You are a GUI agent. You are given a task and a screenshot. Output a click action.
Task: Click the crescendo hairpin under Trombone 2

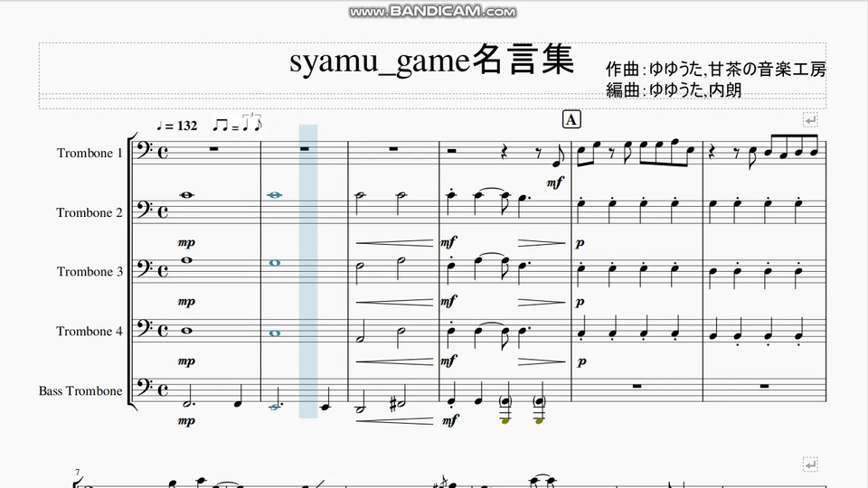point(395,242)
